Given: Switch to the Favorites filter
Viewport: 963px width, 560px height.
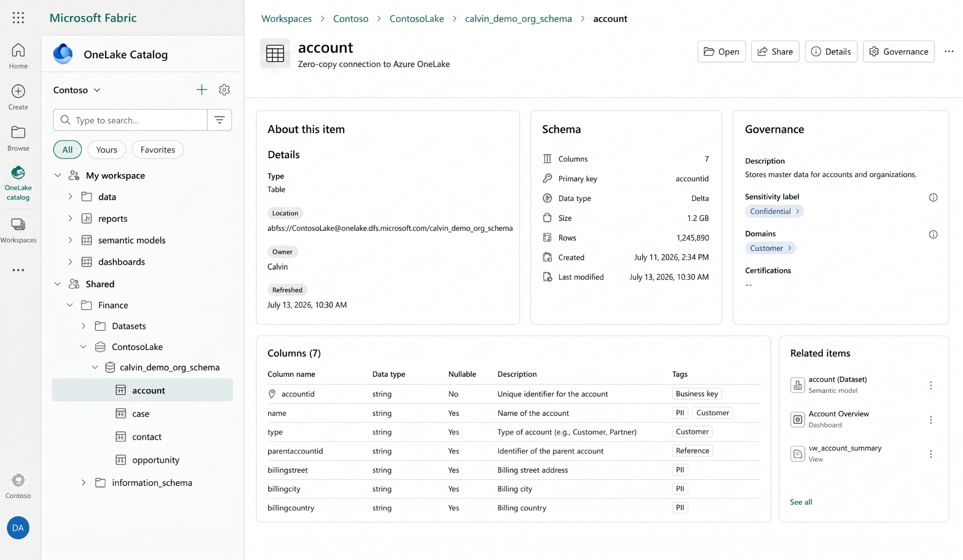Looking at the screenshot, I should (158, 149).
